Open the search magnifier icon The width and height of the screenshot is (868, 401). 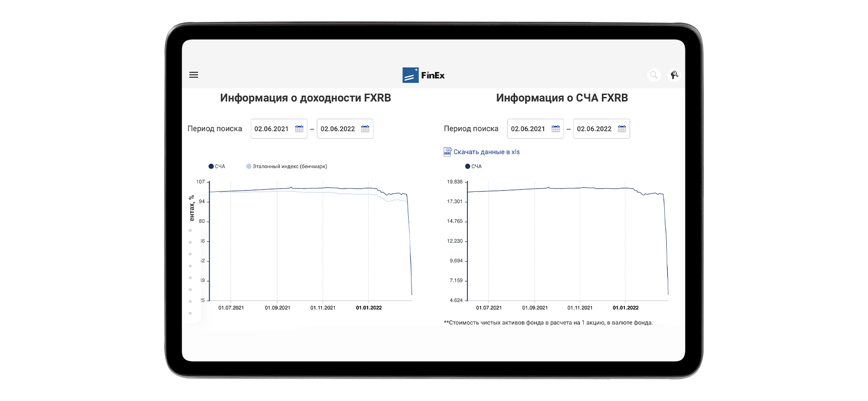click(654, 75)
